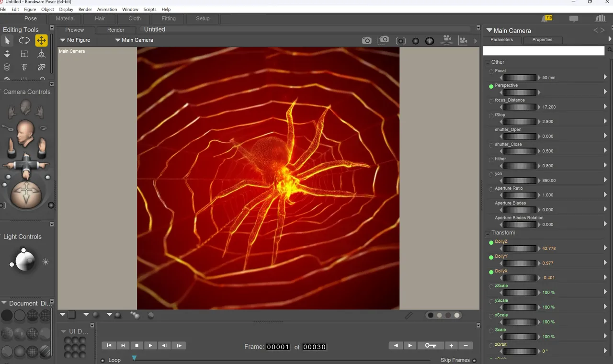Open the Main Camera panel title dropdown
The height and width of the screenshot is (364, 613).
point(489,30)
